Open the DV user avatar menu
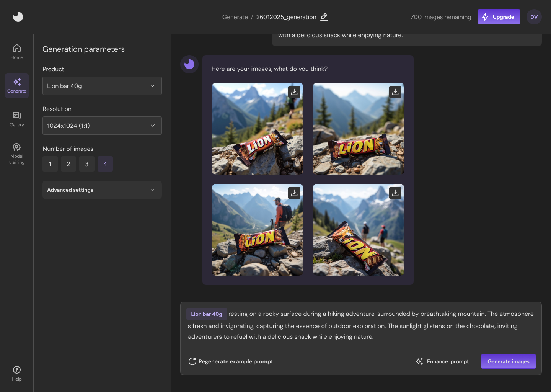The height and width of the screenshot is (392, 551). 534,17
